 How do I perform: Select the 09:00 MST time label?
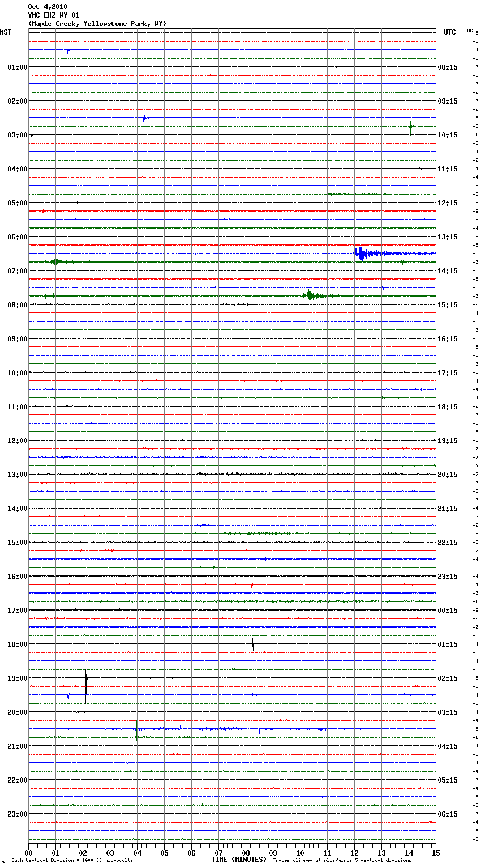(18, 339)
